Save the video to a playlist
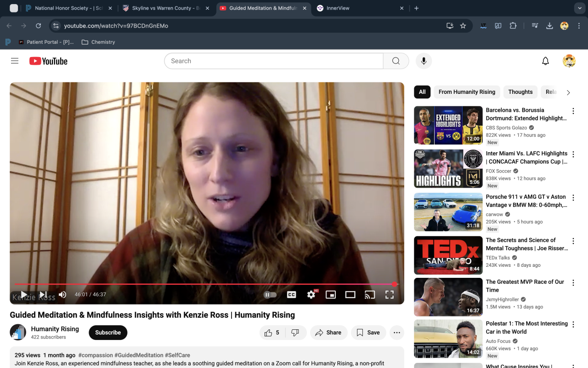Image resolution: width=588 pixels, height=368 pixels. (368, 333)
